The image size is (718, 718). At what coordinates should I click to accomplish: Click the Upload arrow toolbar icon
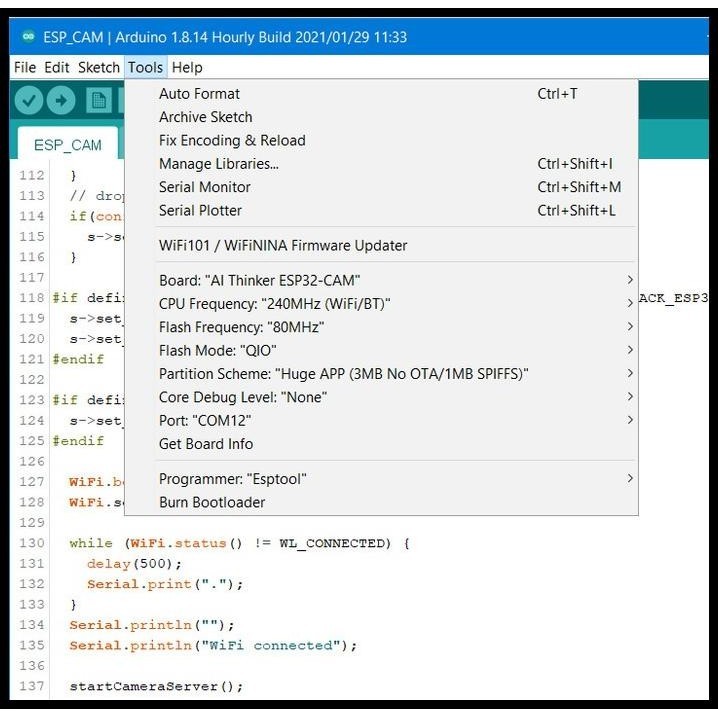tap(62, 100)
